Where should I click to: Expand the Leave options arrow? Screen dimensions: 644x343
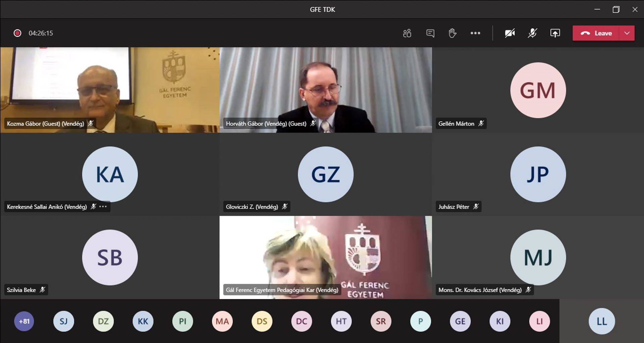pyautogui.click(x=627, y=33)
